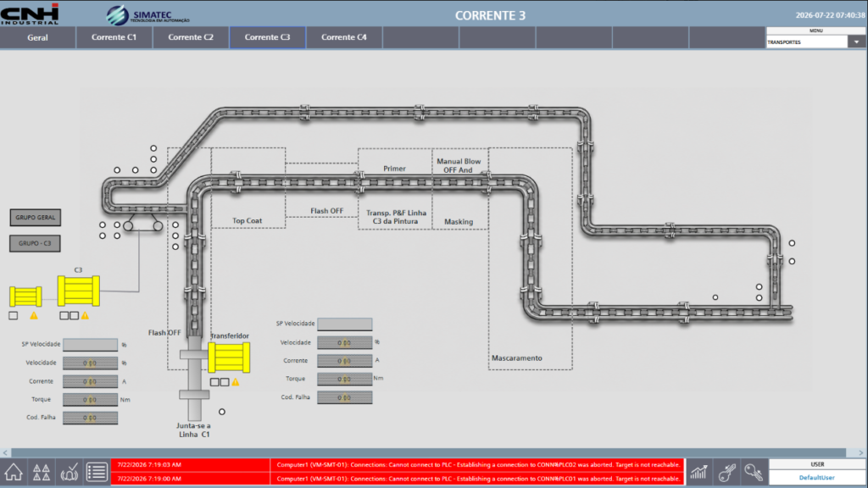Click the scrollbar left arrow
868x488 pixels.
coord(5,452)
